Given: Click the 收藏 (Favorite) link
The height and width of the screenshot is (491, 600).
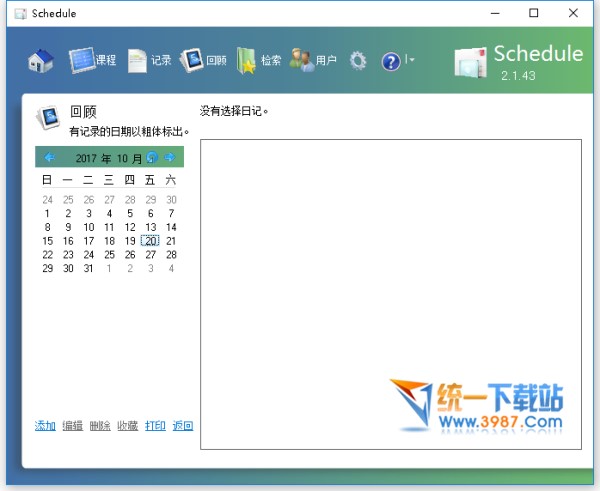Looking at the screenshot, I should [x=128, y=426].
